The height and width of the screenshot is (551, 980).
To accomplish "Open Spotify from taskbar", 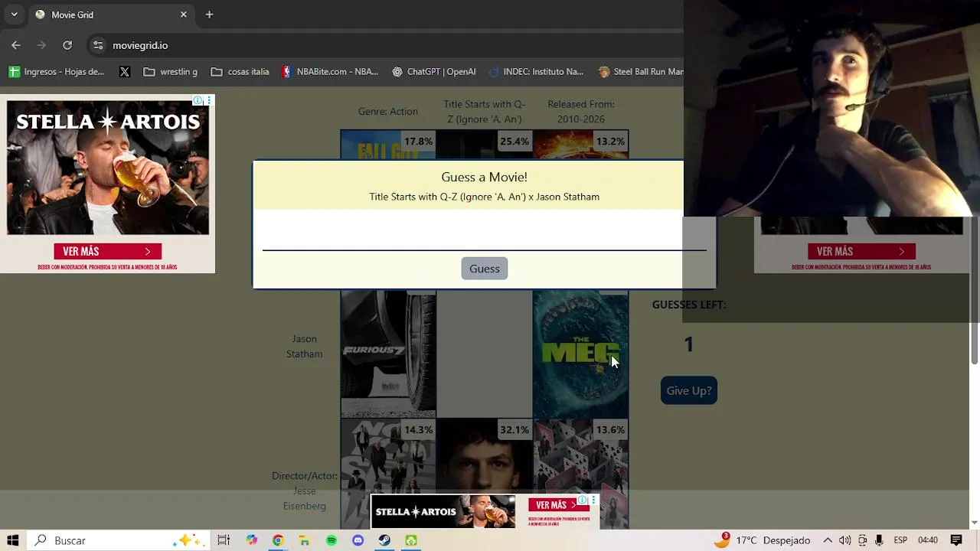I will (x=331, y=540).
